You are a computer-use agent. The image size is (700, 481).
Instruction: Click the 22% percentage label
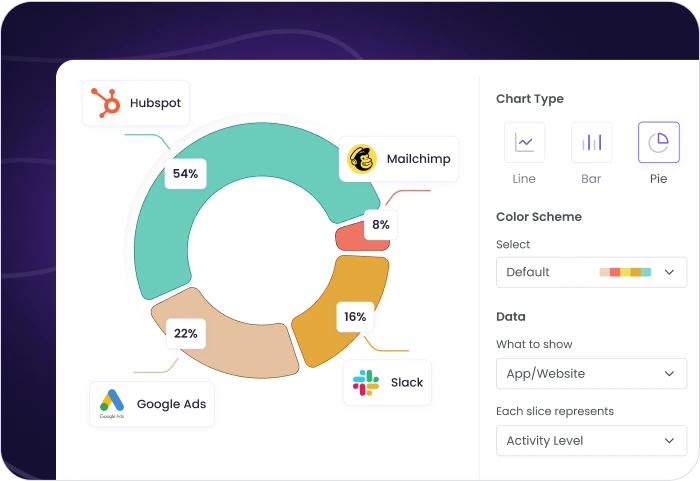coord(185,333)
